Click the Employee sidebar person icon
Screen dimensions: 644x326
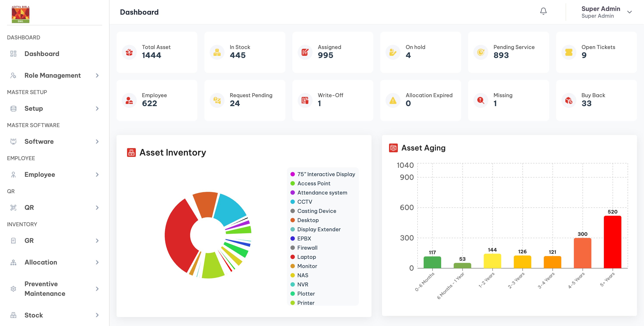[x=13, y=174]
